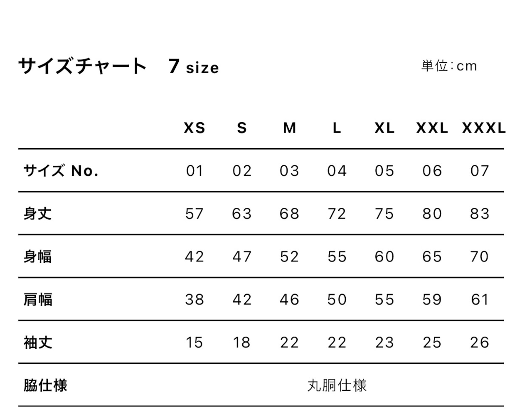The height and width of the screenshot is (419, 532).
Task: Click the 脇仕様 row label
Action: pos(45,385)
